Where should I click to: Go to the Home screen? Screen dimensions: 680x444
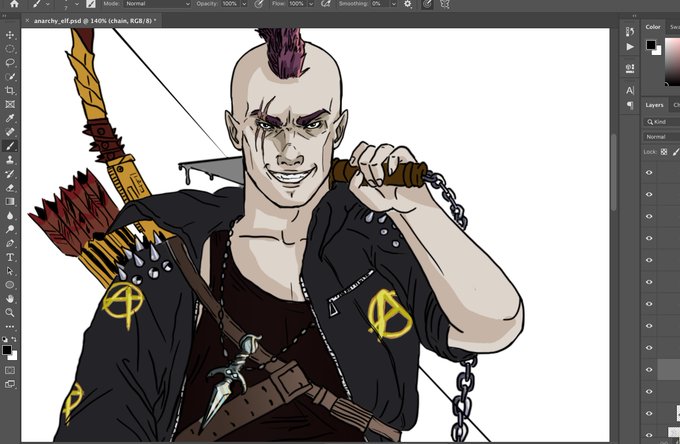[14, 4]
